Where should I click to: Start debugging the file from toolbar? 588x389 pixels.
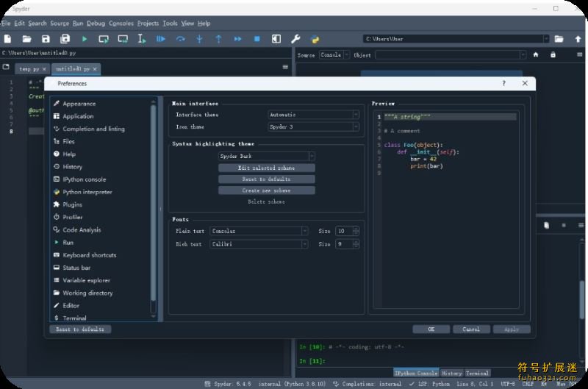(161, 39)
